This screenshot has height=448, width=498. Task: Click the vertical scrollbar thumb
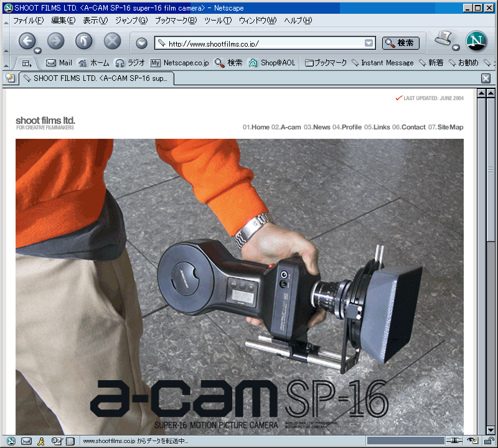tap(491, 170)
